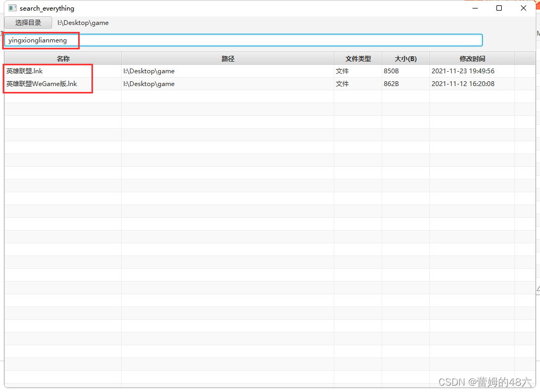Select the 英雄联盟WeGame版.lnk file name
Screen dimensions: 540x392
41,84
